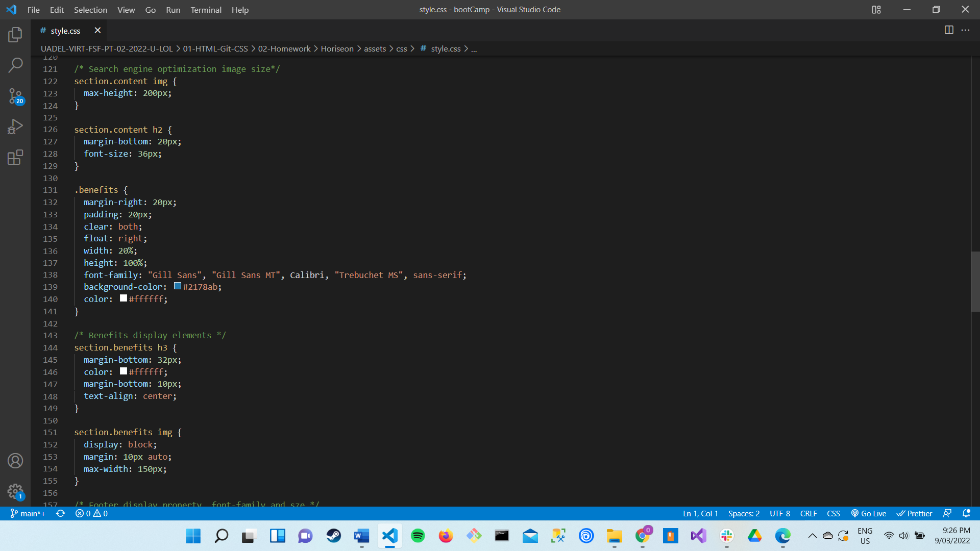This screenshot has width=980, height=551.
Task: Open the Problems panel via the errors indicator
Action: coord(92,513)
